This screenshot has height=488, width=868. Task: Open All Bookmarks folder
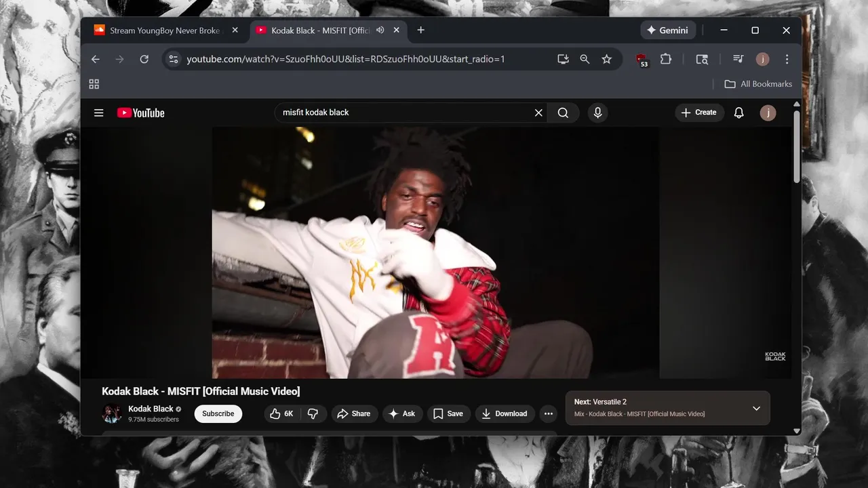pyautogui.click(x=758, y=84)
